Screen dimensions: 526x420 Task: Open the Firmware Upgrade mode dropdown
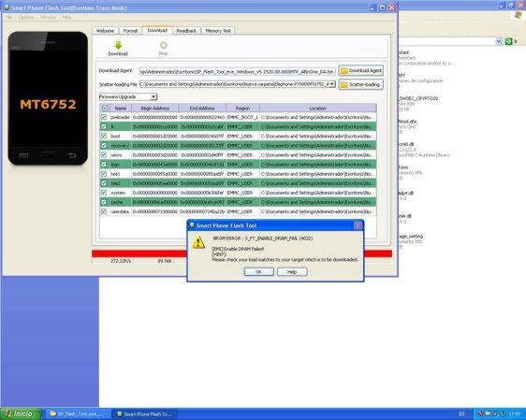(153, 97)
